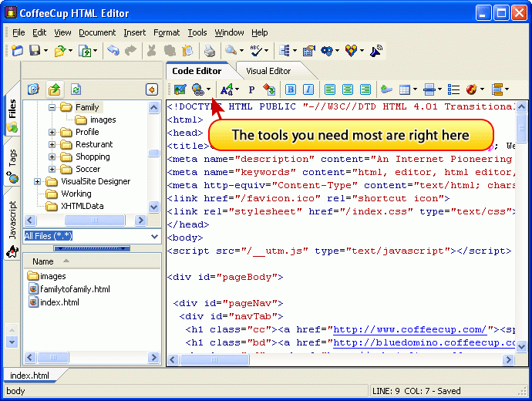
Task: Click the up-folder icon in Files panel
Action: pyautogui.click(x=54, y=89)
